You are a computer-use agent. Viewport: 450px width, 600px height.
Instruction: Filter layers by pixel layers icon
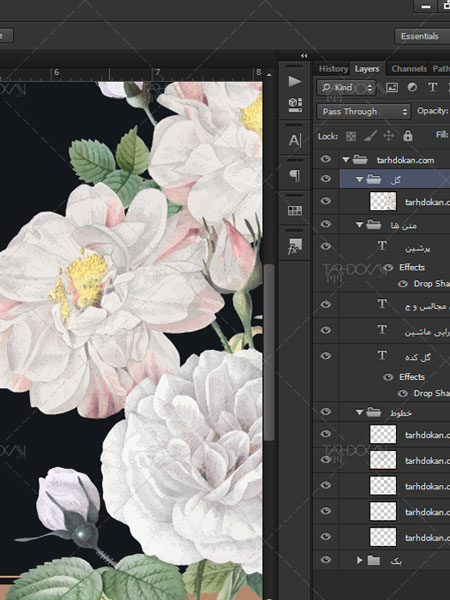point(392,87)
